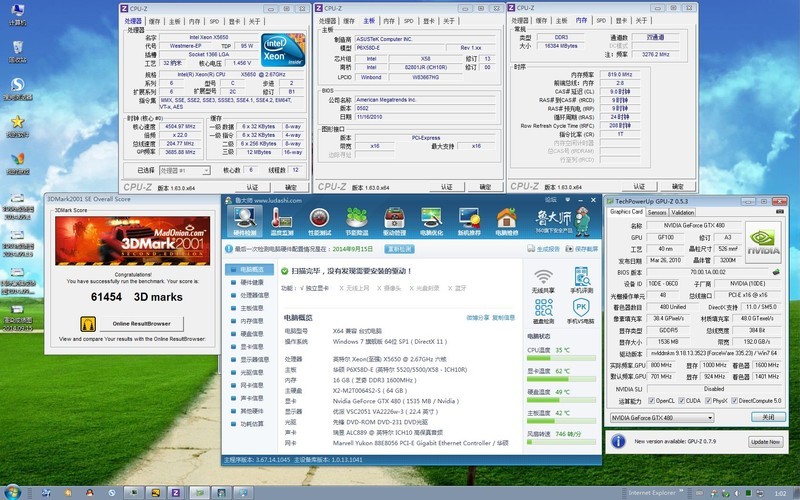Click the 生成报告 generate report link

(543, 249)
